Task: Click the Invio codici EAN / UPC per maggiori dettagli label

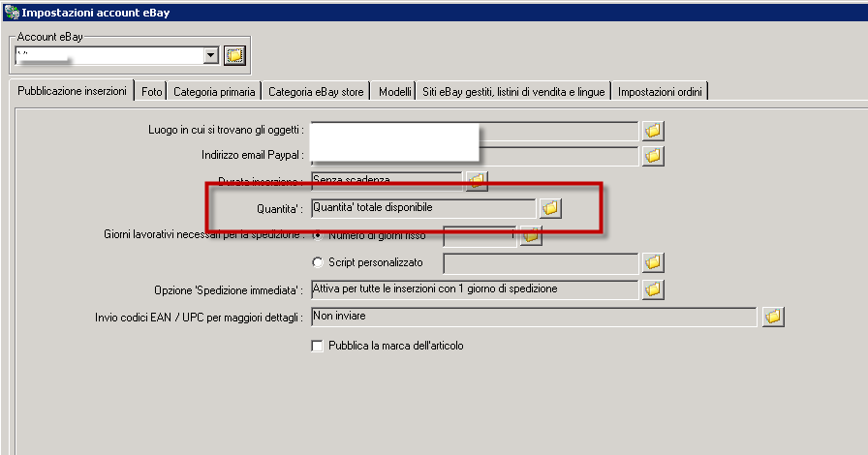Action: pyautogui.click(x=200, y=318)
